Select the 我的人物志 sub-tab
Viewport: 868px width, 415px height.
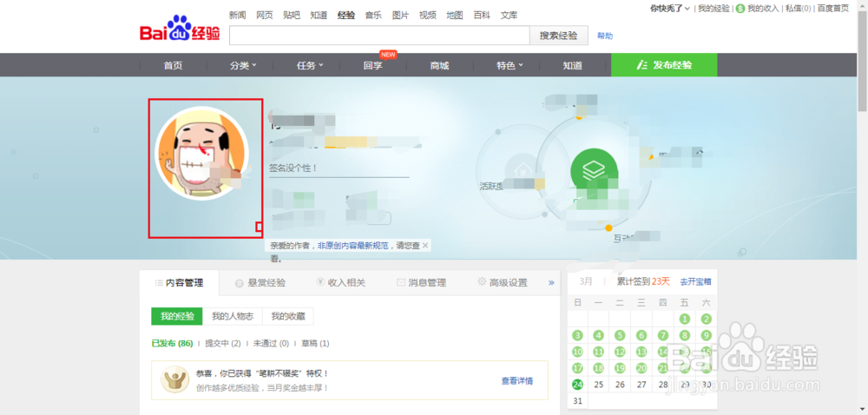click(x=233, y=317)
